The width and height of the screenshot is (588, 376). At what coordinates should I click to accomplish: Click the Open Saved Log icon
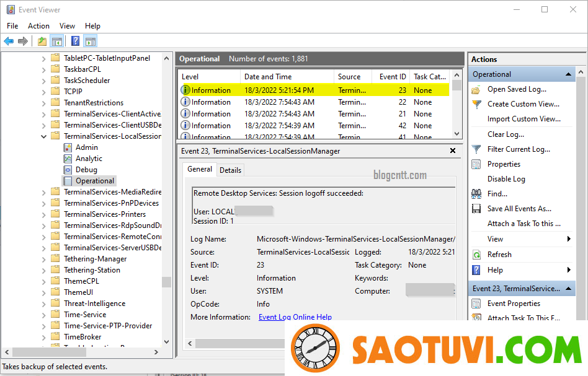click(476, 89)
